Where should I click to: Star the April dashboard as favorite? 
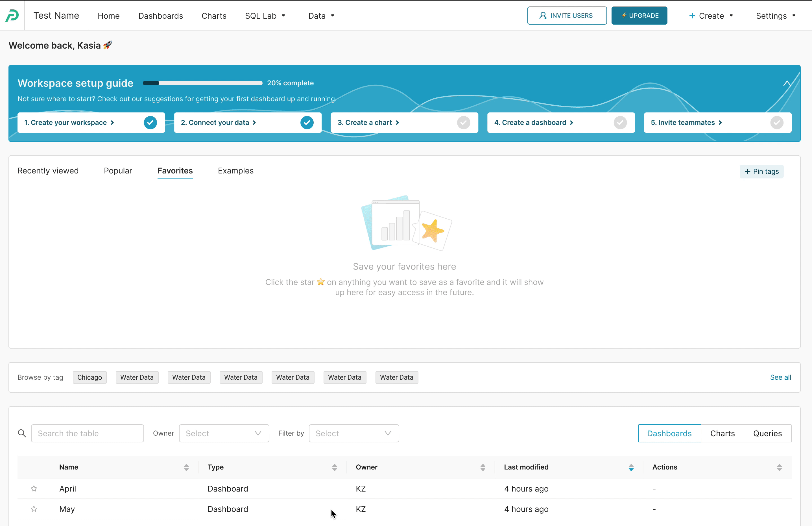(x=34, y=488)
